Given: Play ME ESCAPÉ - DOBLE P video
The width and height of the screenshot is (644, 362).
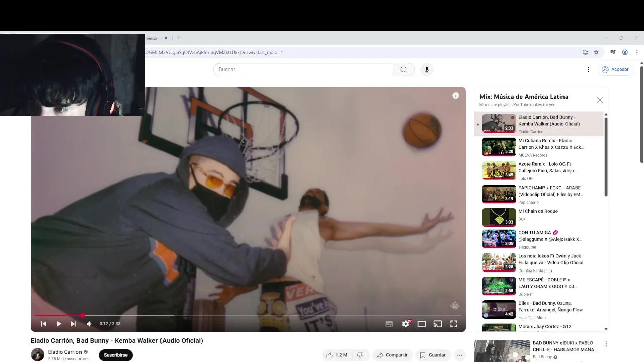Looking at the screenshot, I should (x=539, y=286).
